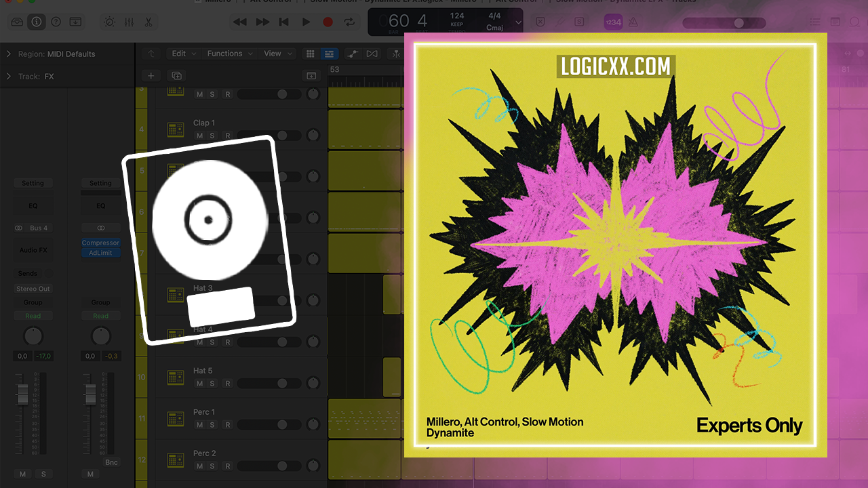Solo the Hat 5 track

212,384
